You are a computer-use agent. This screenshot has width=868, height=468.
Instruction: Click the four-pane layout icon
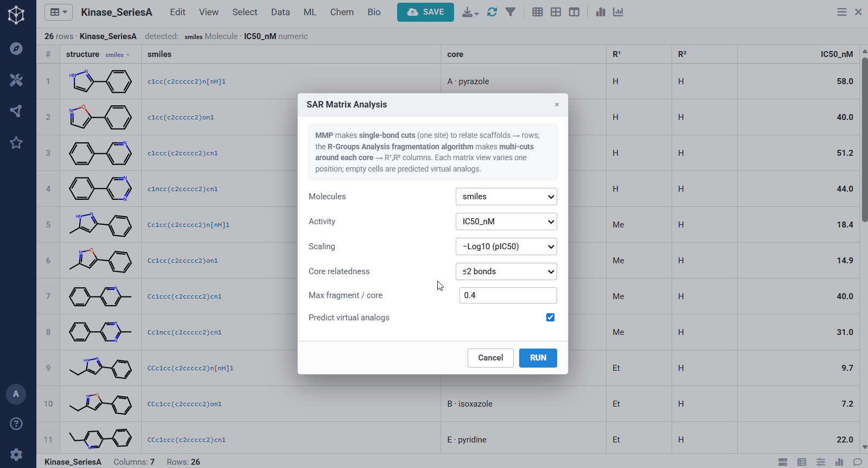pyautogui.click(x=556, y=12)
